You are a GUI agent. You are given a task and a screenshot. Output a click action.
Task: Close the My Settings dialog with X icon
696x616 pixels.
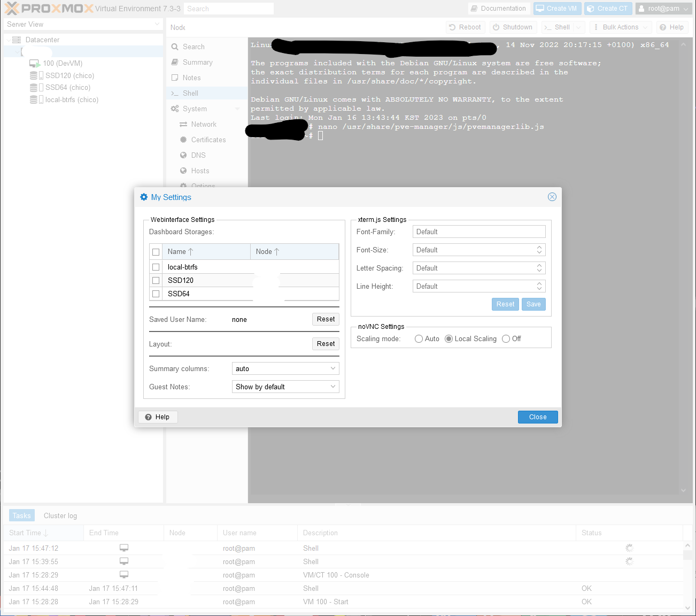[x=552, y=197]
